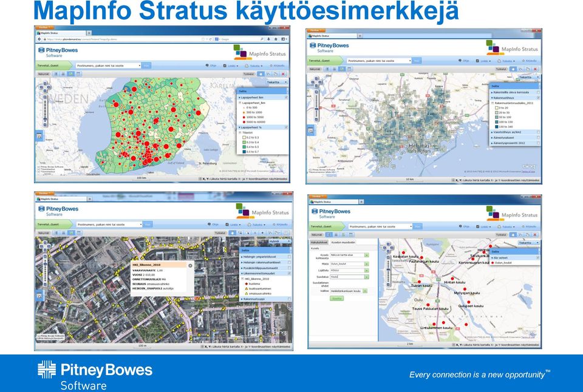Open Kysely kohteesta dropdown arrow
583x392 pixels.
pos(367,255)
